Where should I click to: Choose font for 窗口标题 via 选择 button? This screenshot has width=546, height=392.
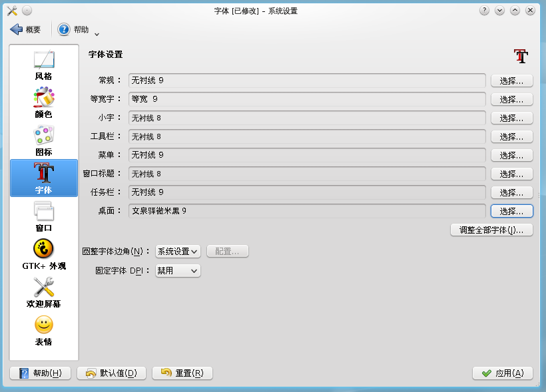pyautogui.click(x=512, y=174)
